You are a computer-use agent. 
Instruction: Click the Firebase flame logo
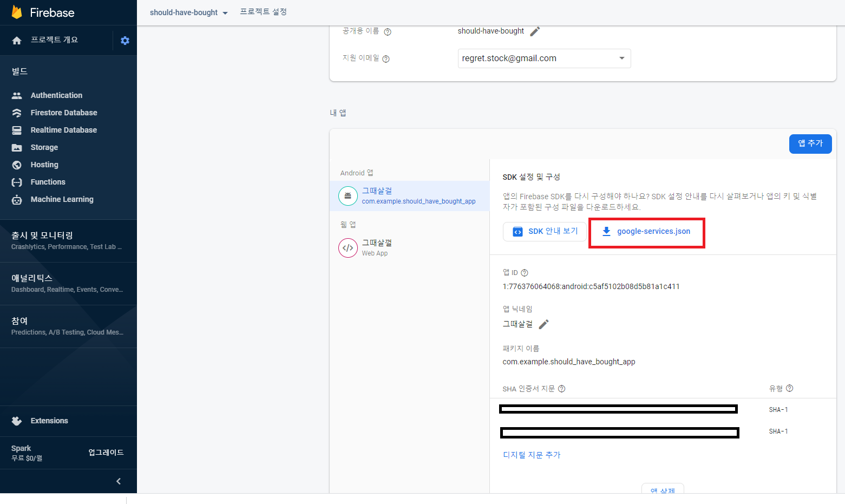(17, 12)
